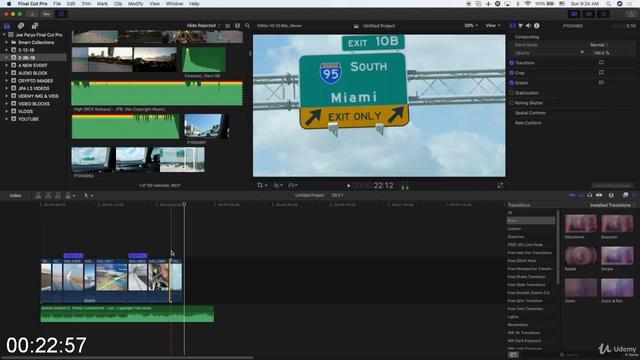
Task: Open the Mark menu
Action: 102,4
